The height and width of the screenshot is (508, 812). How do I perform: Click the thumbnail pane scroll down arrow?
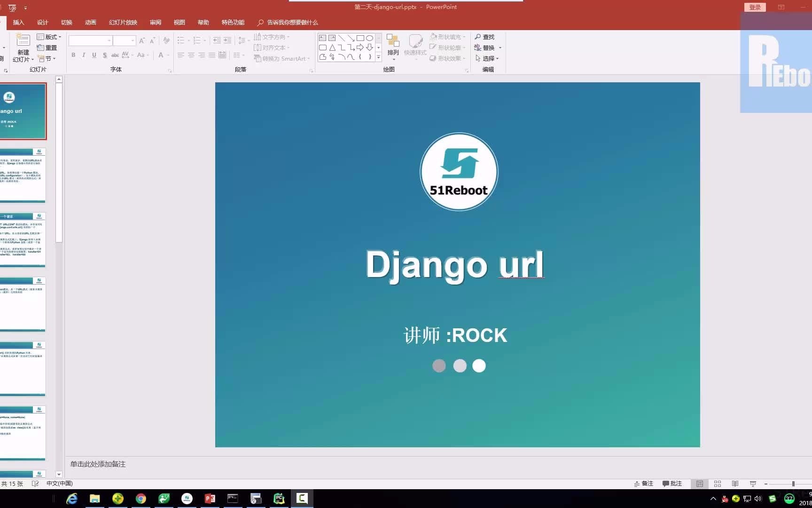click(x=59, y=474)
